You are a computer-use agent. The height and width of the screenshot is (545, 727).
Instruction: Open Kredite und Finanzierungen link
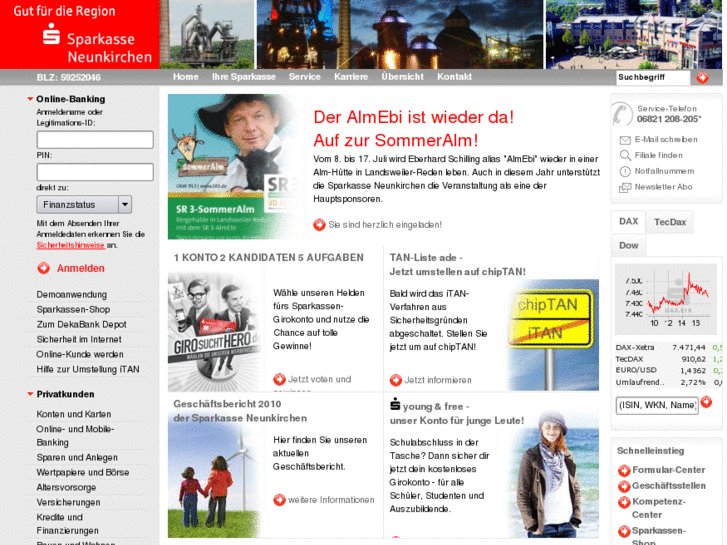coord(68,524)
